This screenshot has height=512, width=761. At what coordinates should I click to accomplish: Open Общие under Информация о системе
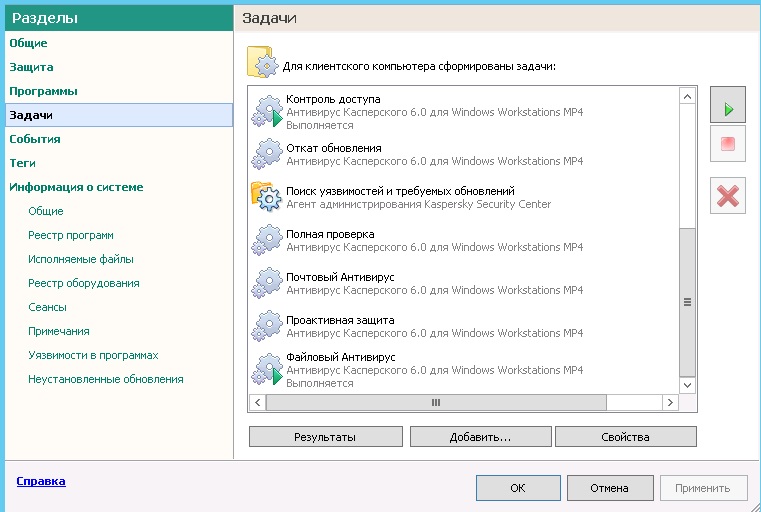click(46, 211)
